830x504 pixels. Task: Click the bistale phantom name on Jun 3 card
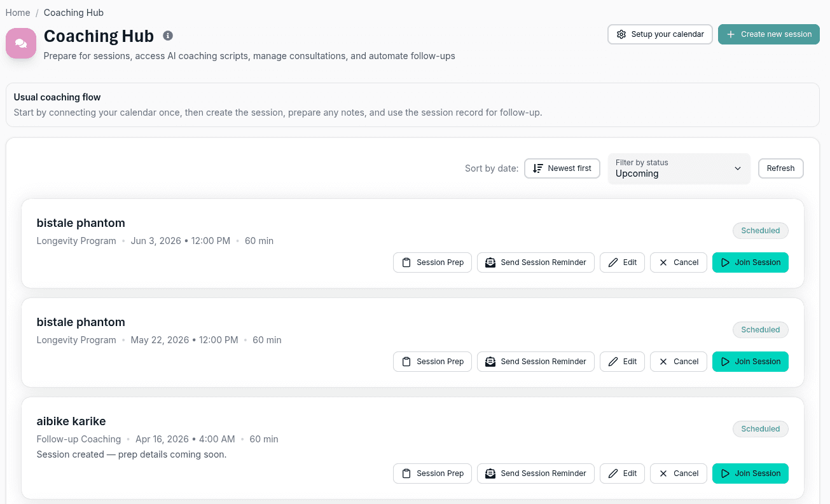[81, 223]
